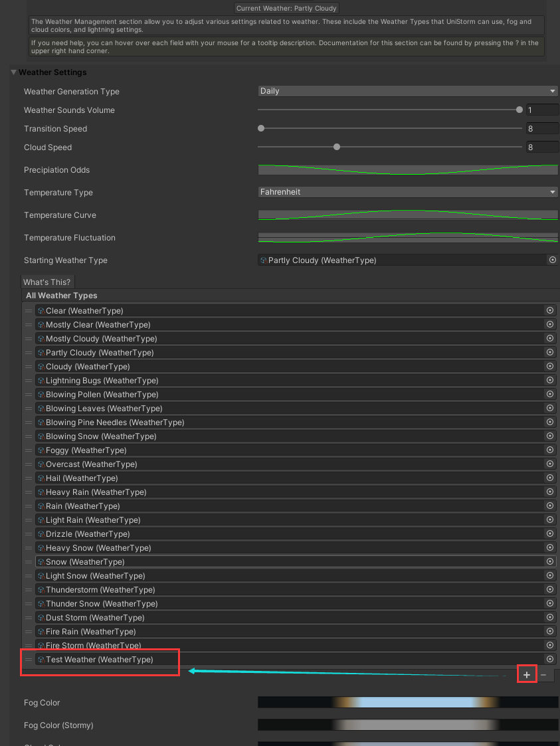560x746 pixels.
Task: Click the drag handle beside Drizzle entry
Action: 27,533
